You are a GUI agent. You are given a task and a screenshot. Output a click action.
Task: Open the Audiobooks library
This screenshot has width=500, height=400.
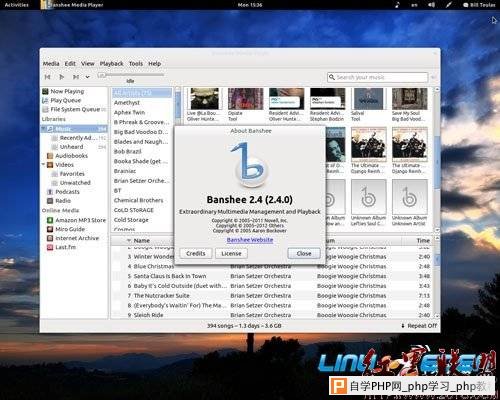point(71,156)
